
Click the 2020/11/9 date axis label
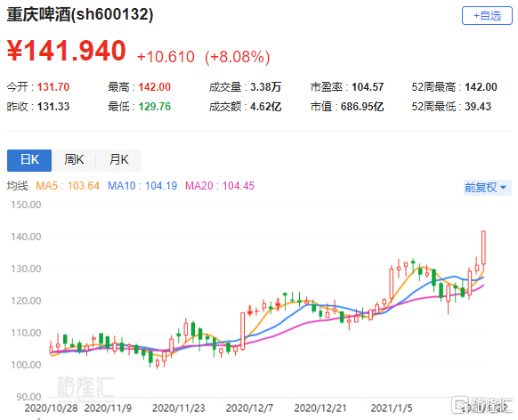point(108,408)
